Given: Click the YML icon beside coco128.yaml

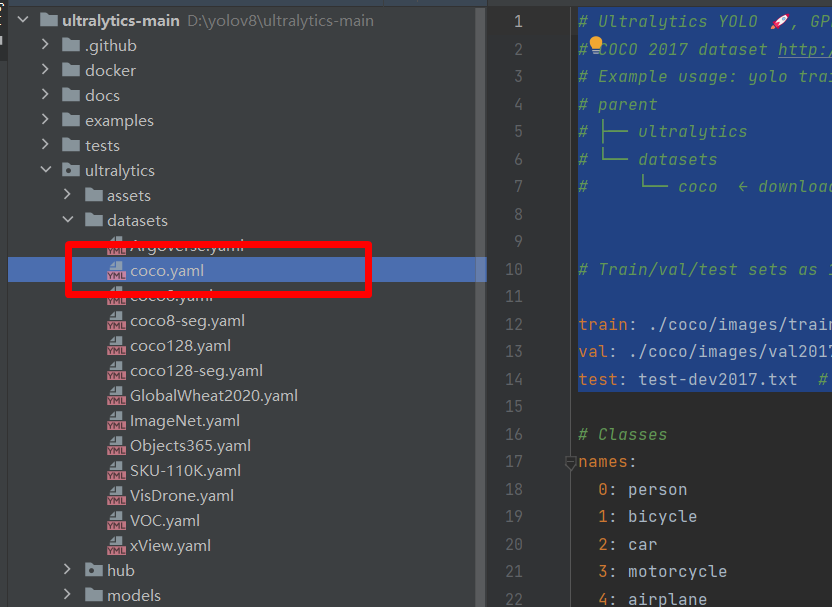Looking at the screenshot, I should pyautogui.click(x=116, y=345).
